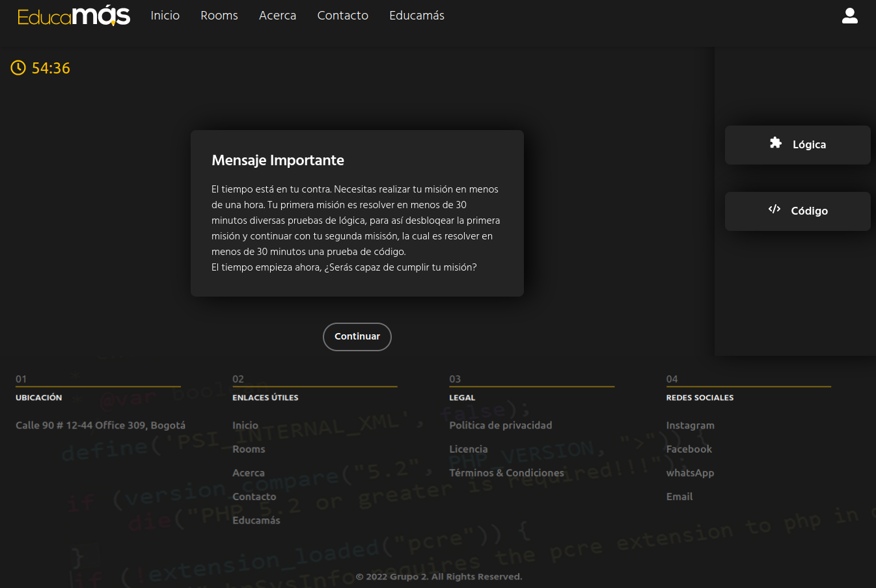Click the user profile icon
The height and width of the screenshot is (588, 876).
[850, 16]
